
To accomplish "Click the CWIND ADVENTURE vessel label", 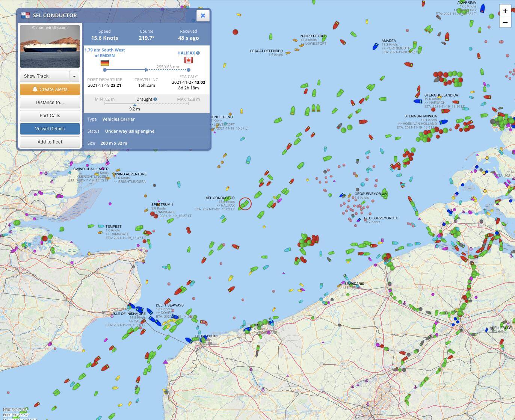I will [130, 174].
